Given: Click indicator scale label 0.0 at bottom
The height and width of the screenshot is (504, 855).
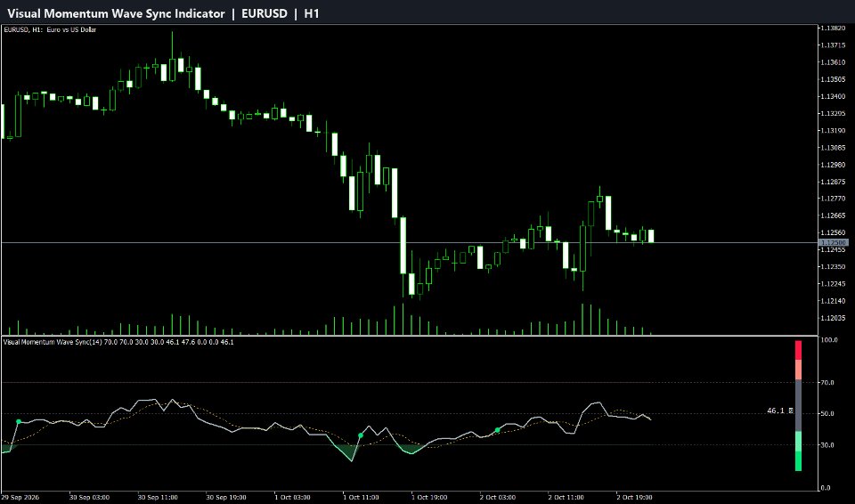Looking at the screenshot, I should (x=826, y=488).
